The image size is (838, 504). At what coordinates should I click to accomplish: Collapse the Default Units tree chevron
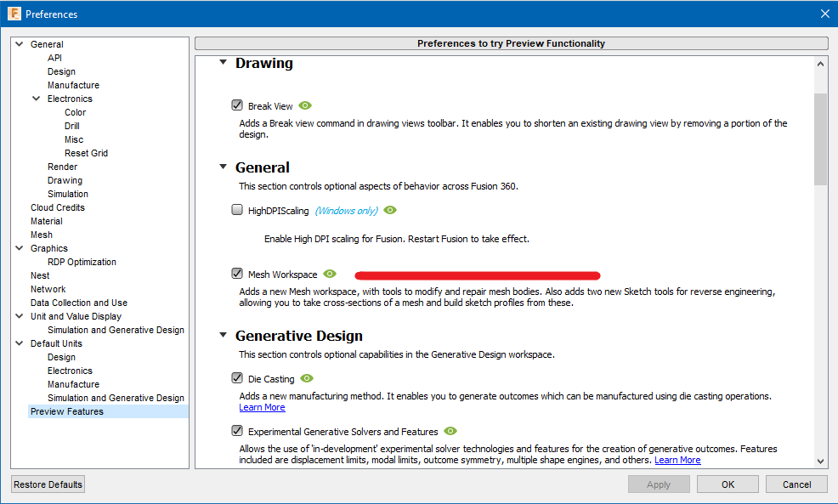[x=20, y=343]
